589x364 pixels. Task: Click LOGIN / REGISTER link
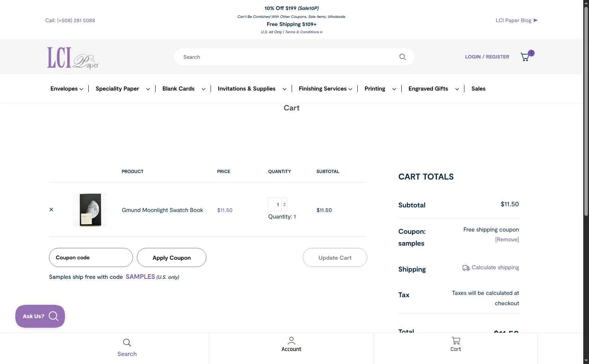[x=487, y=57]
